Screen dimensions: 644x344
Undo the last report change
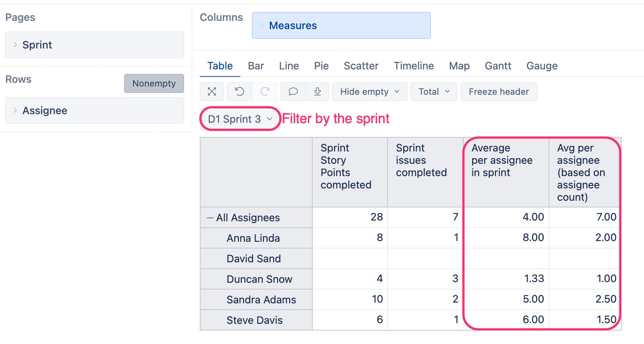tap(239, 91)
